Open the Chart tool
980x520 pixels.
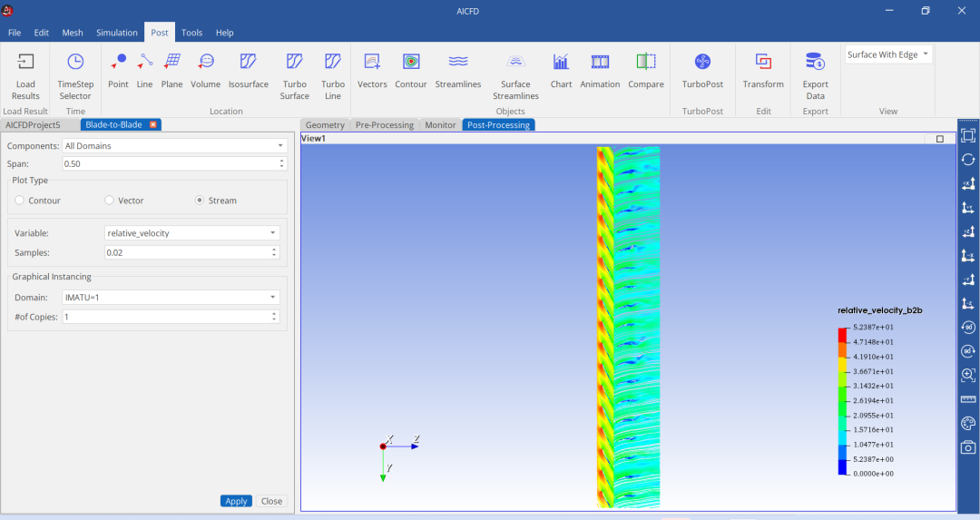[561, 71]
